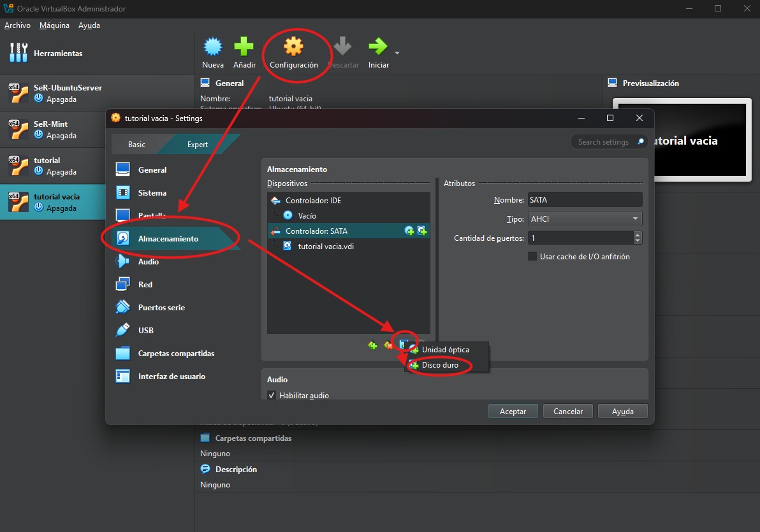Choose Disco duro from popup menu
Image resolution: width=760 pixels, height=532 pixels.
[x=446, y=365]
